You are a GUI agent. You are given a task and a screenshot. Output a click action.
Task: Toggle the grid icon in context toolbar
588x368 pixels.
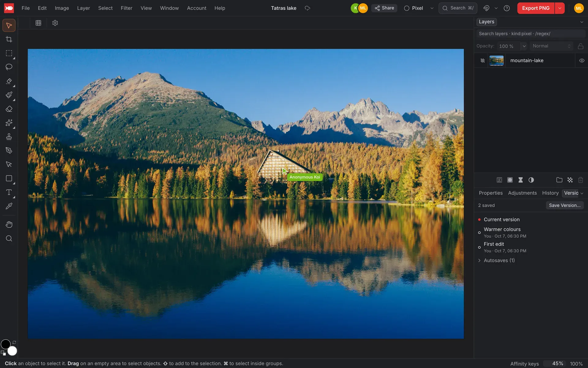click(38, 23)
